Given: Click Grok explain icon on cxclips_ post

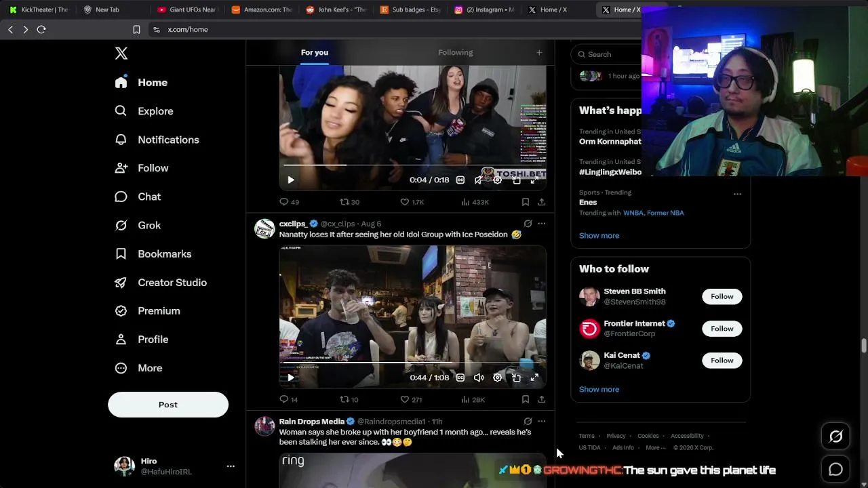Looking at the screenshot, I should tap(528, 223).
